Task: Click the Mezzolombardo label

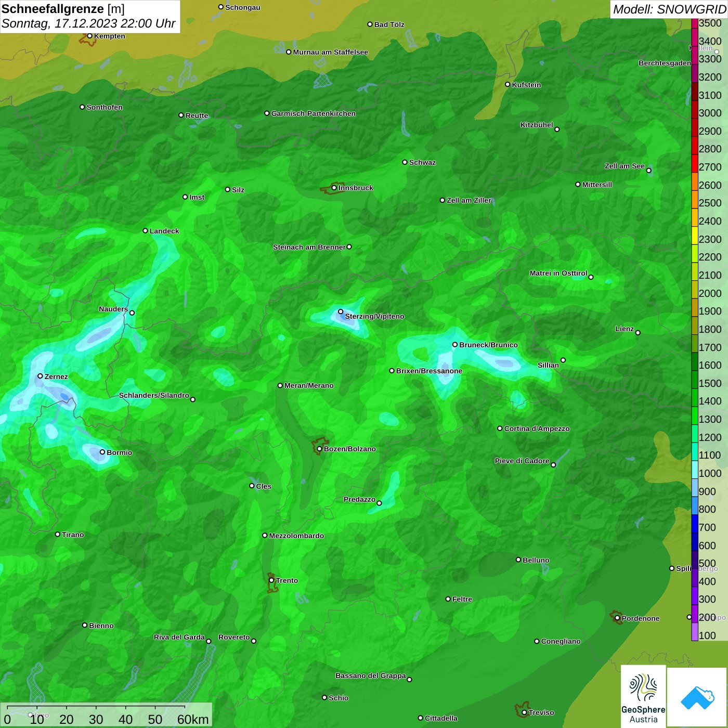Action: click(x=296, y=536)
